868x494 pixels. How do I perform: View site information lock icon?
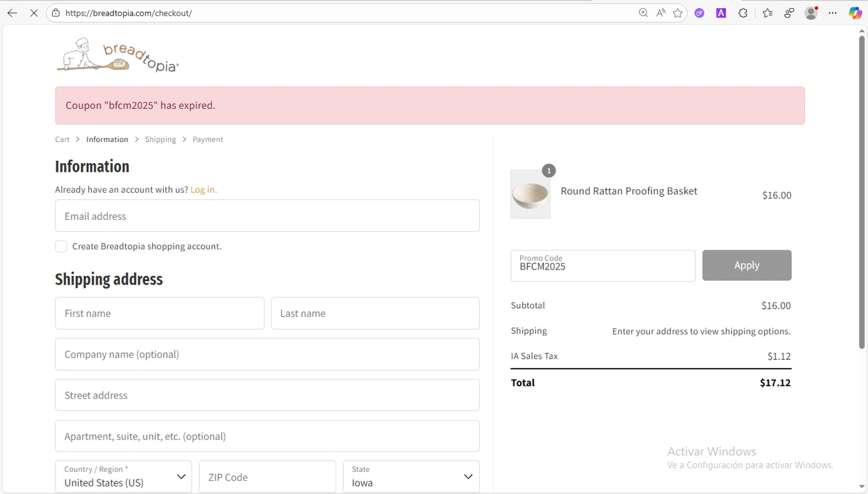(x=56, y=13)
